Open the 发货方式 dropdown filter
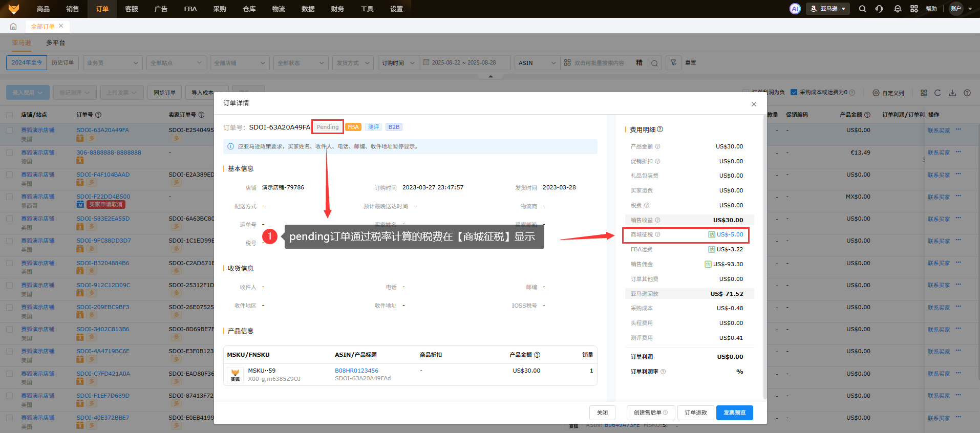This screenshot has width=980, height=433. click(x=353, y=62)
